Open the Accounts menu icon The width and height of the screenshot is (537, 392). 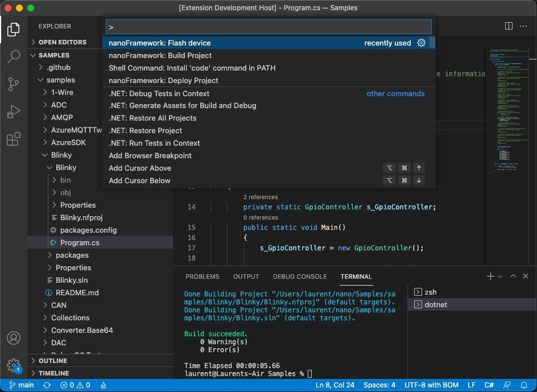tap(13, 338)
